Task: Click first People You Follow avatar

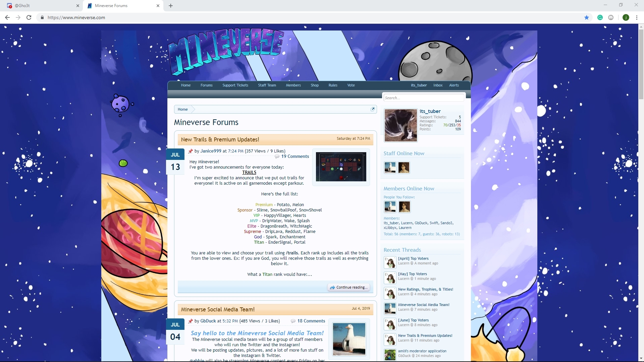Action: click(390, 207)
